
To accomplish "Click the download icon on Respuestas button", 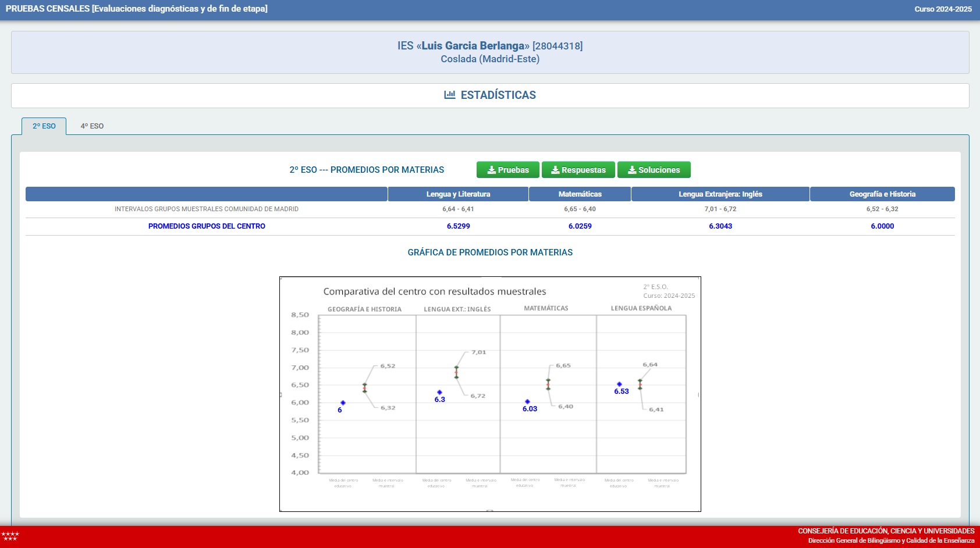I will (555, 170).
